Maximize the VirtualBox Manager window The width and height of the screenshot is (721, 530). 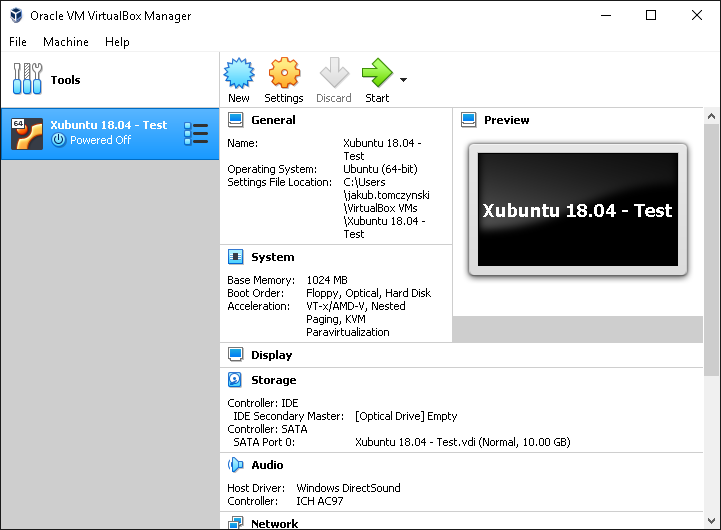(651, 15)
